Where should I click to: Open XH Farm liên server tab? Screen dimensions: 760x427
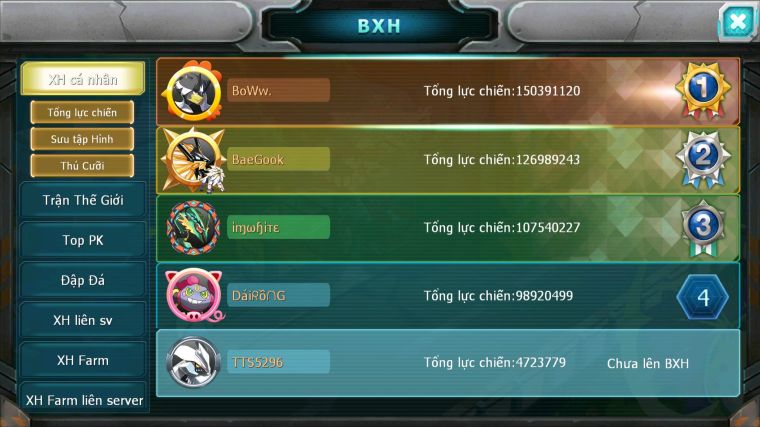point(84,399)
